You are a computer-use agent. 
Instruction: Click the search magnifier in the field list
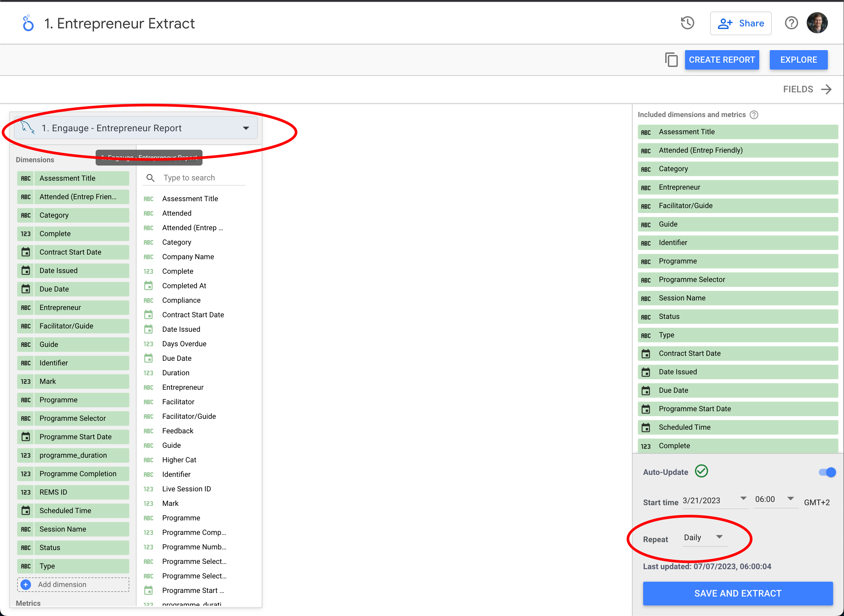pos(150,177)
